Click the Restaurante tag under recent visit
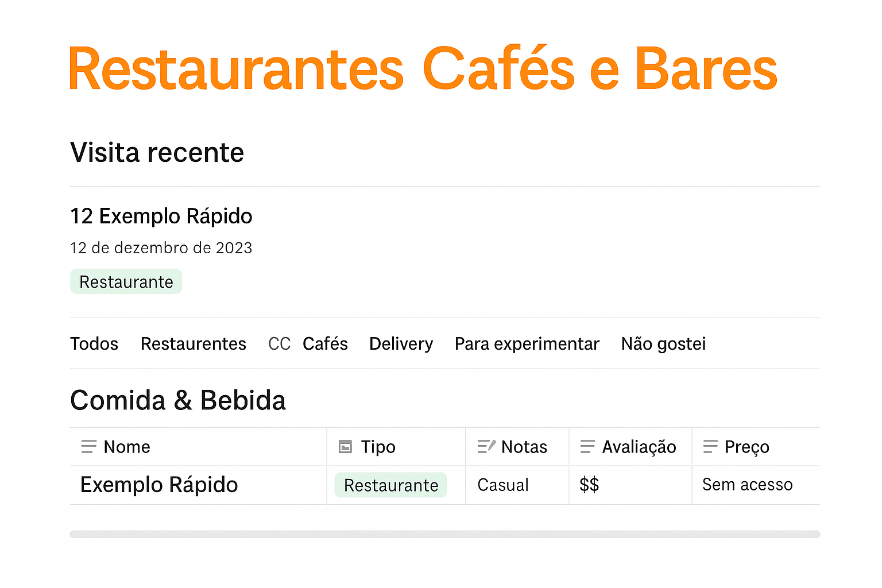 126,282
